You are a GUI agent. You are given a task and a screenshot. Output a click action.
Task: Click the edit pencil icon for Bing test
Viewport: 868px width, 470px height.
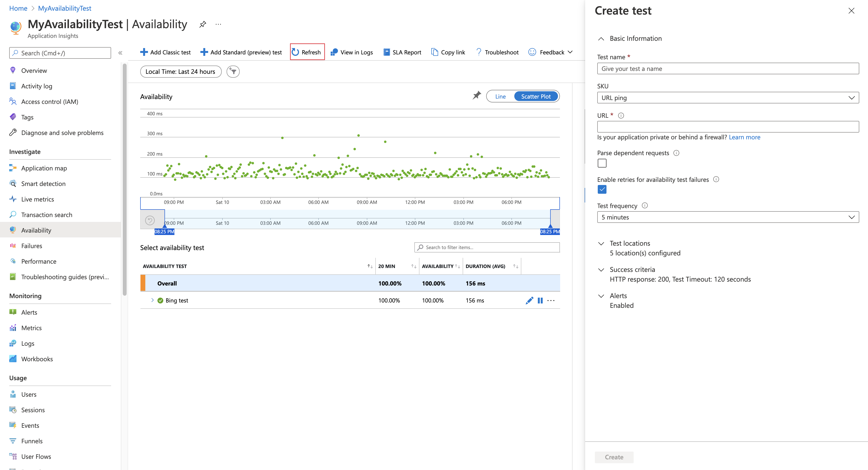coord(529,300)
